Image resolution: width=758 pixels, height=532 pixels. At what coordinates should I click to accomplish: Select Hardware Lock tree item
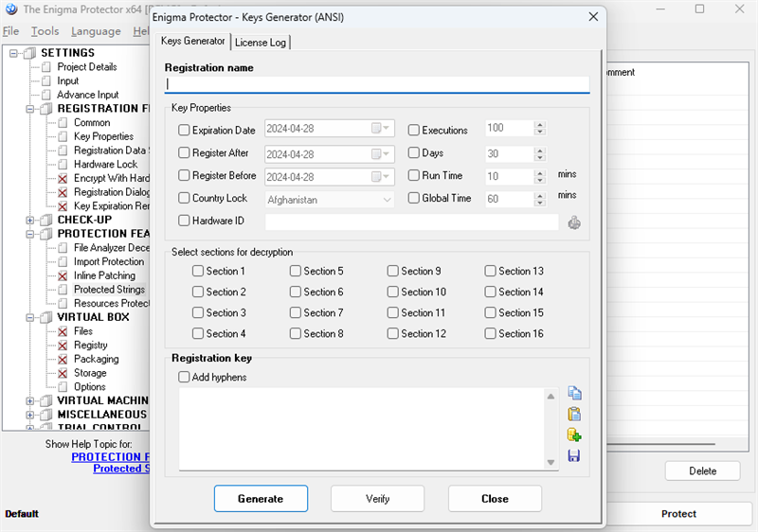[105, 165]
